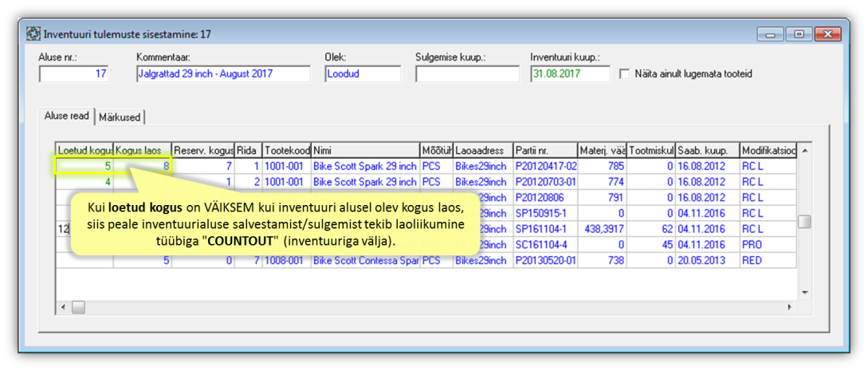Click the table's vertical scrollbar up arrow

click(804, 150)
